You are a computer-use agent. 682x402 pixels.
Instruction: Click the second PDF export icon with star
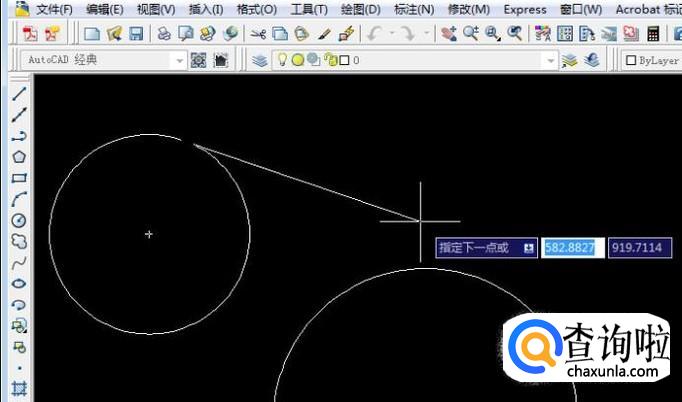pos(52,34)
